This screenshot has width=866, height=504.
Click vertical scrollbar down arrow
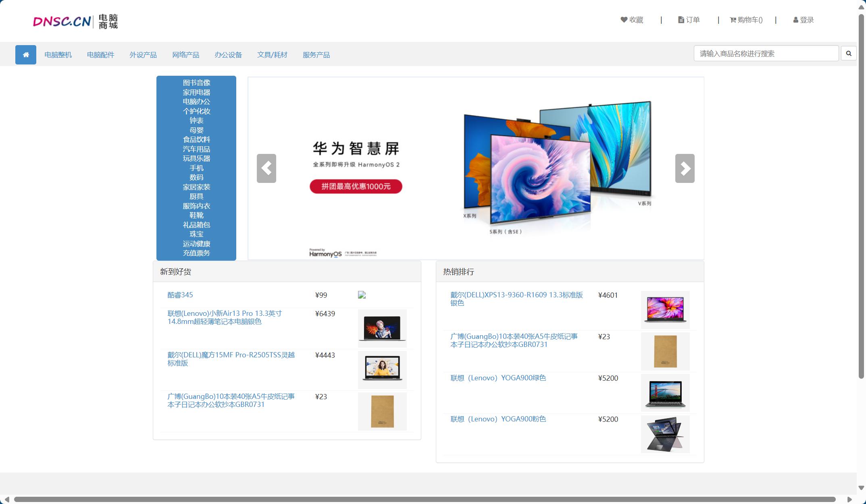[861, 488]
